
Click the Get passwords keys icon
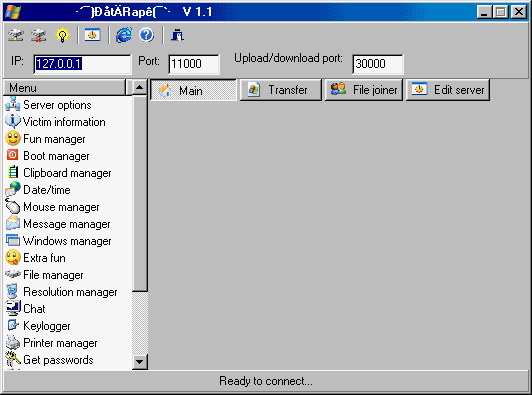(13, 359)
